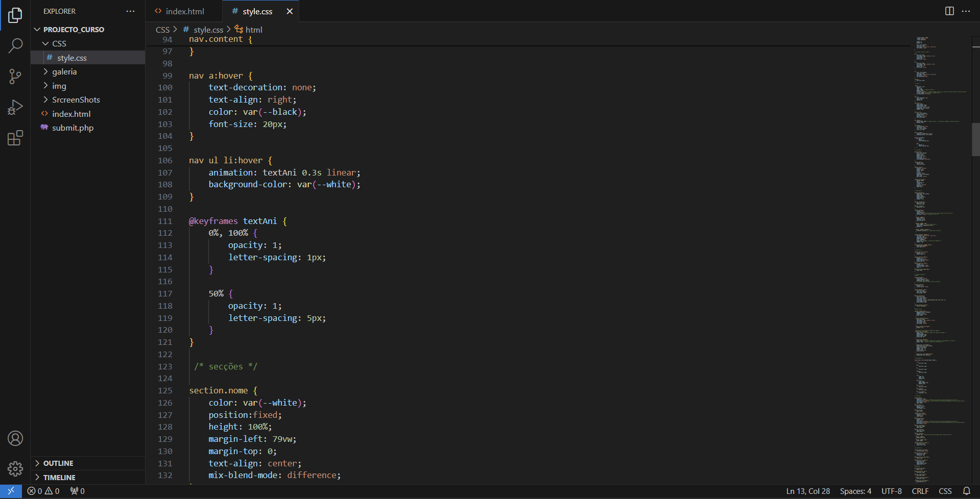
Task: Click the notifications bell in status bar
Action: [966, 491]
